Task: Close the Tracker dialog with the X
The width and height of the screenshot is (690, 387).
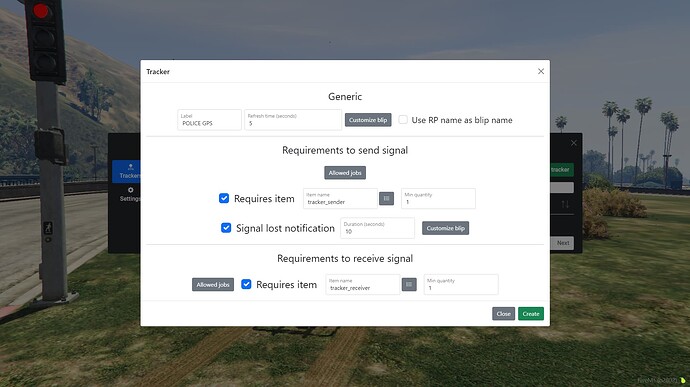Action: pos(541,71)
